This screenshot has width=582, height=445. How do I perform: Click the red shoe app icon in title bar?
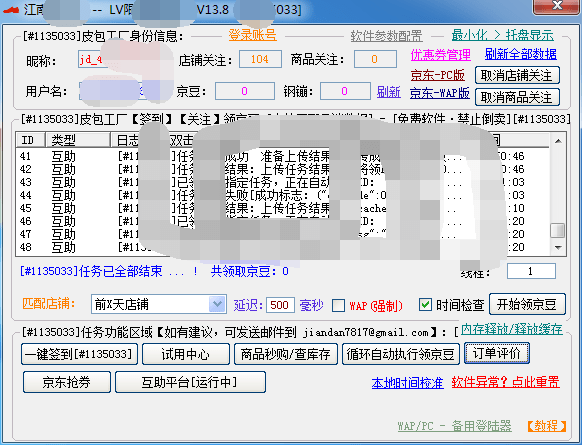(11, 9)
